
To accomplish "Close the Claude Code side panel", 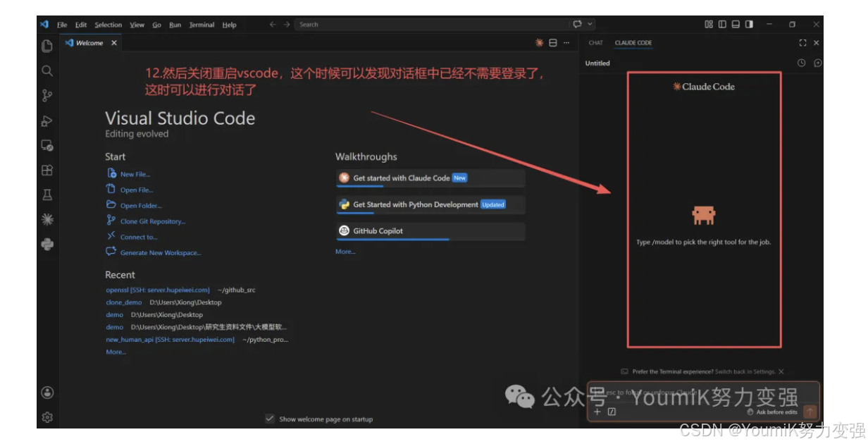I will coord(817,43).
